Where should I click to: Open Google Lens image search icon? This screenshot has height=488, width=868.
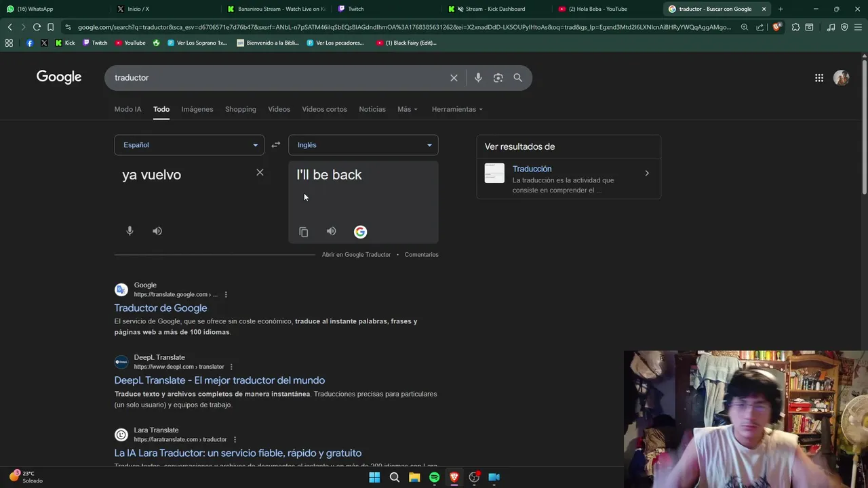pyautogui.click(x=498, y=78)
